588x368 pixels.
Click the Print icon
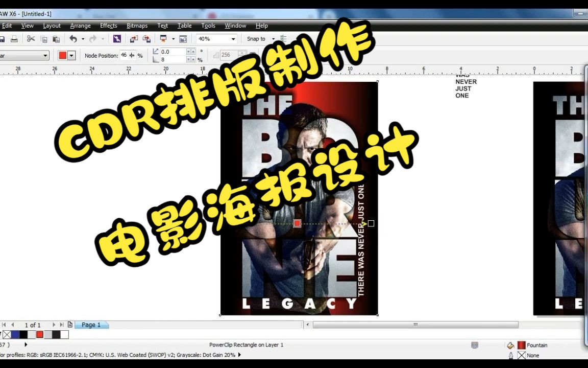point(15,38)
